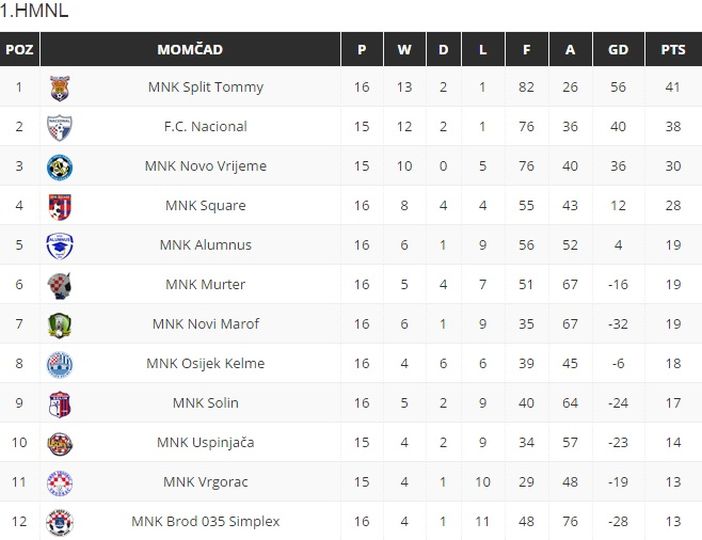Open the MNK Split Tommy team link

[x=206, y=87]
